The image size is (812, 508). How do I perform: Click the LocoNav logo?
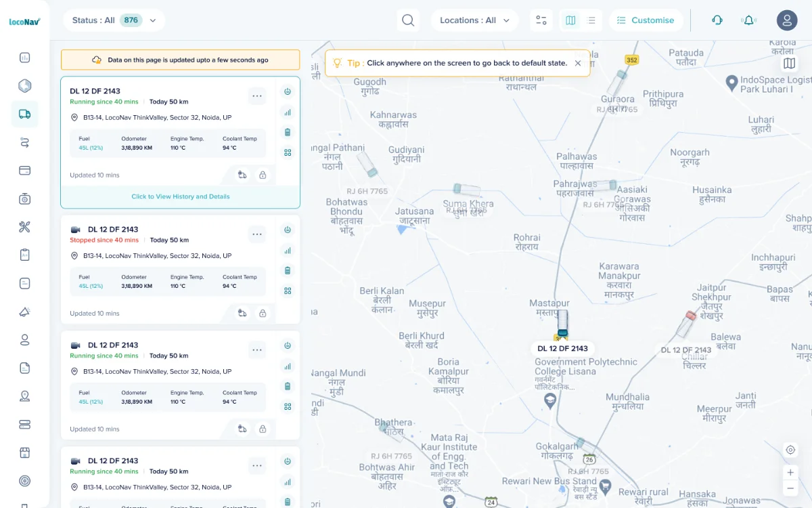click(x=25, y=21)
